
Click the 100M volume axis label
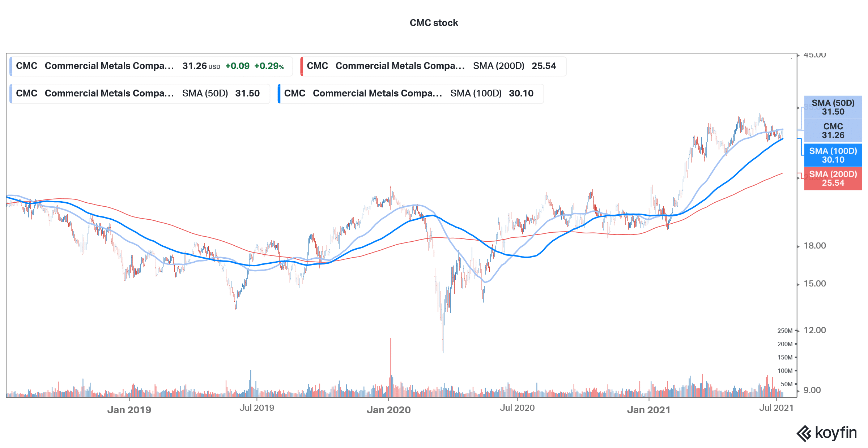click(x=785, y=371)
